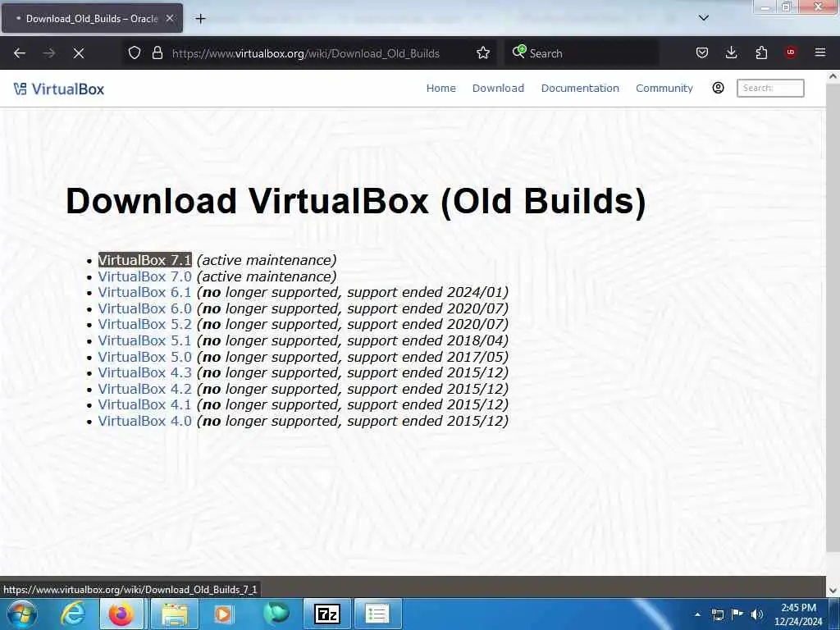Expand the list all tabs chevron
840x630 pixels.
pyautogui.click(x=703, y=18)
